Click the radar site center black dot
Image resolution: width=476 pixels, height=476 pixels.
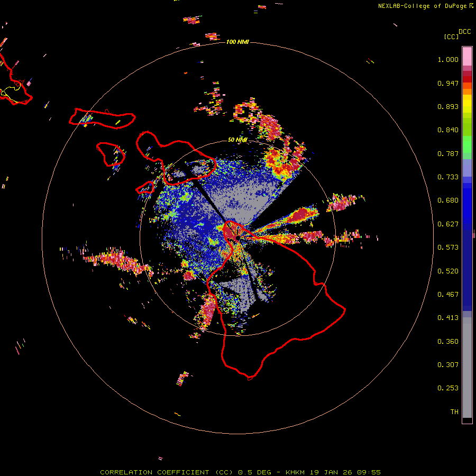[x=237, y=237]
